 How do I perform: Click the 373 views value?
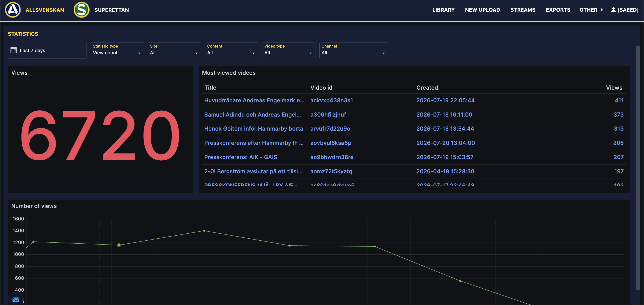pos(619,115)
